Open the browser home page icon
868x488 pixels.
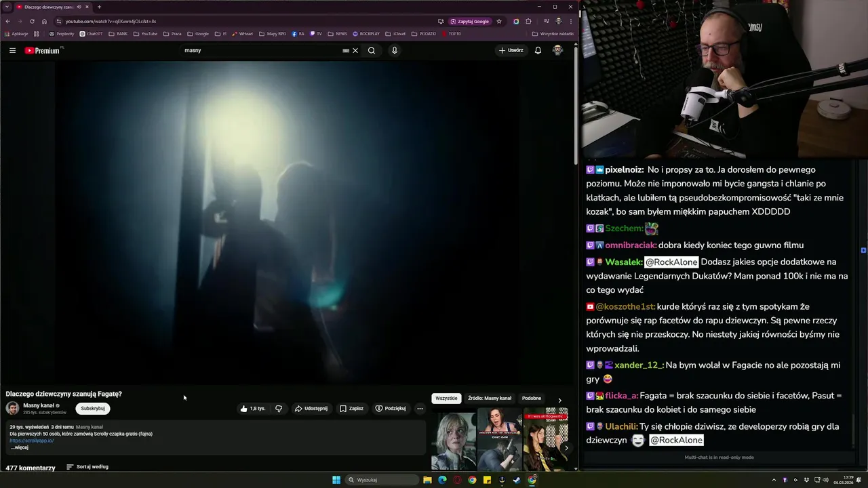[x=44, y=21]
